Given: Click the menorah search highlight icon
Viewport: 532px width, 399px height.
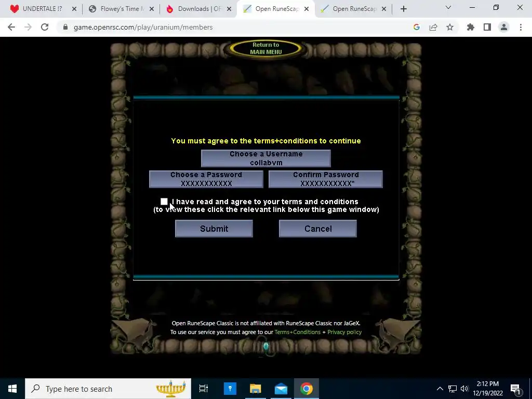Looking at the screenshot, I should [x=170, y=389].
